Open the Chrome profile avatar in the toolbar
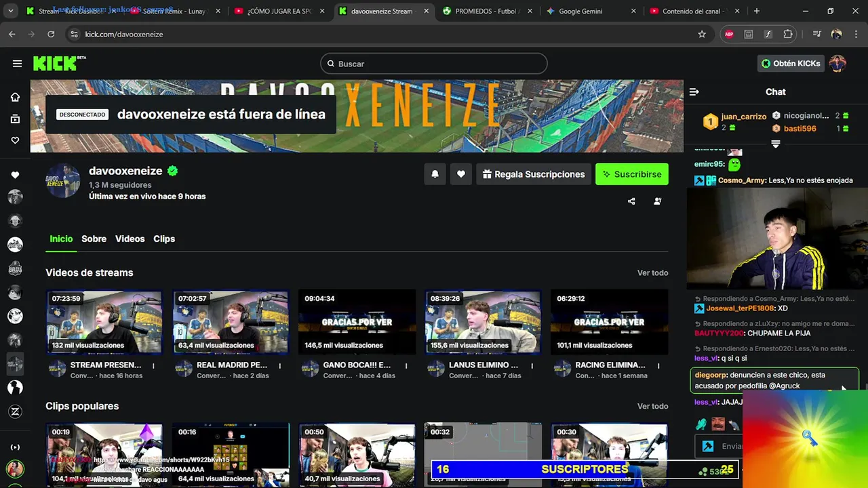Screen dimensions: 868x488 [836, 34]
